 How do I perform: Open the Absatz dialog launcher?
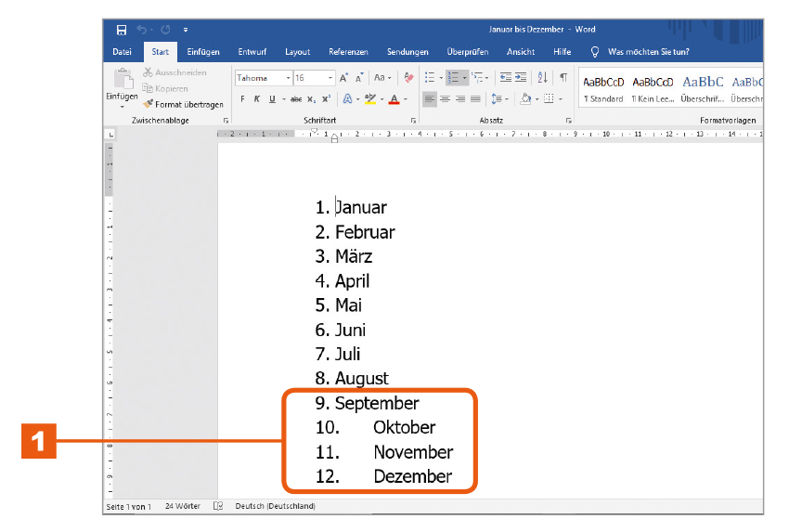pos(569,121)
